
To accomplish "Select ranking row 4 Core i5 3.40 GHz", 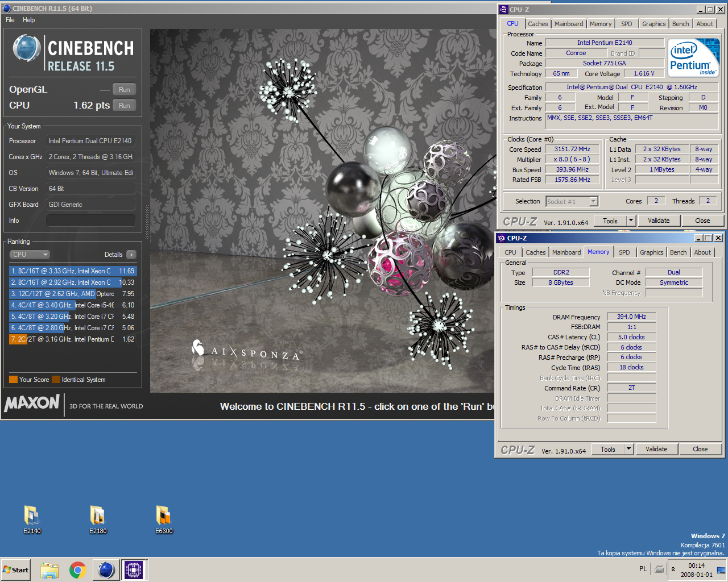I will (73, 305).
